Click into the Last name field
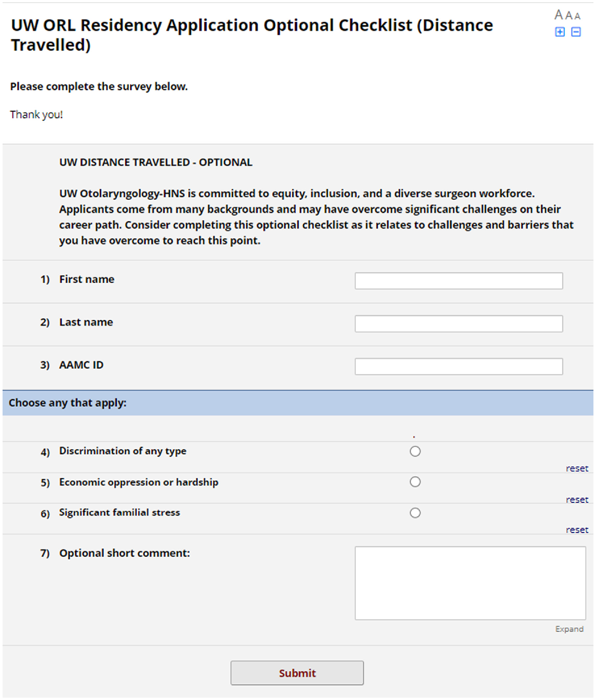 coord(459,324)
